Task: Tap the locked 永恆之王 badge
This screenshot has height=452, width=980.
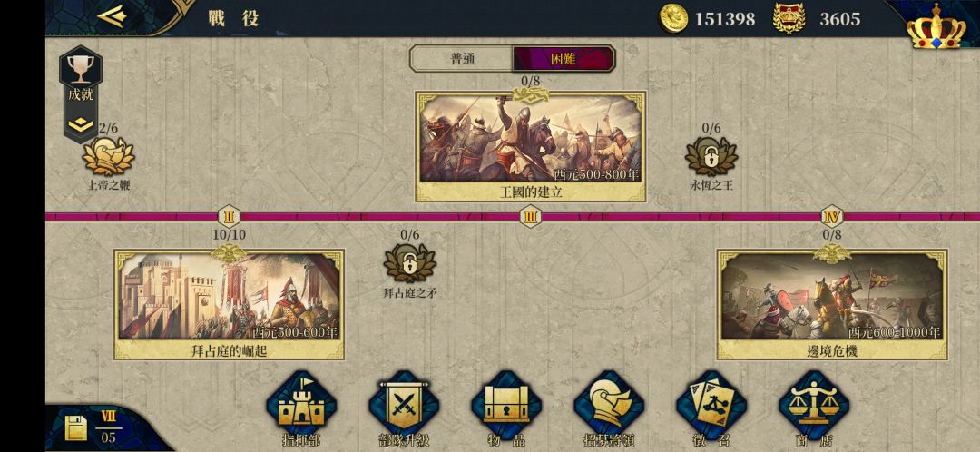Action: coord(711,156)
